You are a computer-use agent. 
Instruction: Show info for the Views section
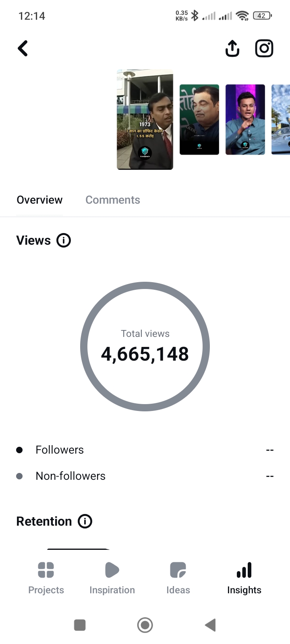(64, 240)
